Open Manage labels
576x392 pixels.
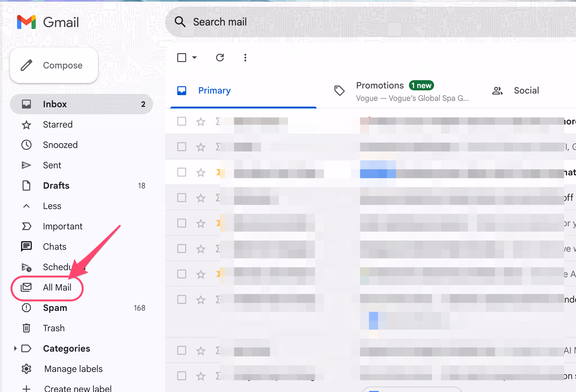coord(73,369)
